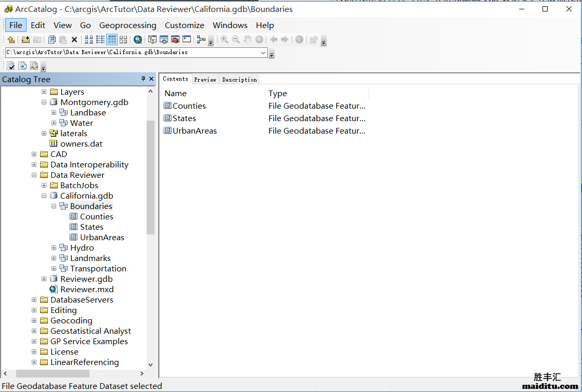Open the location path dropdown arrow
The width and height of the screenshot is (582, 392).
pos(263,53)
